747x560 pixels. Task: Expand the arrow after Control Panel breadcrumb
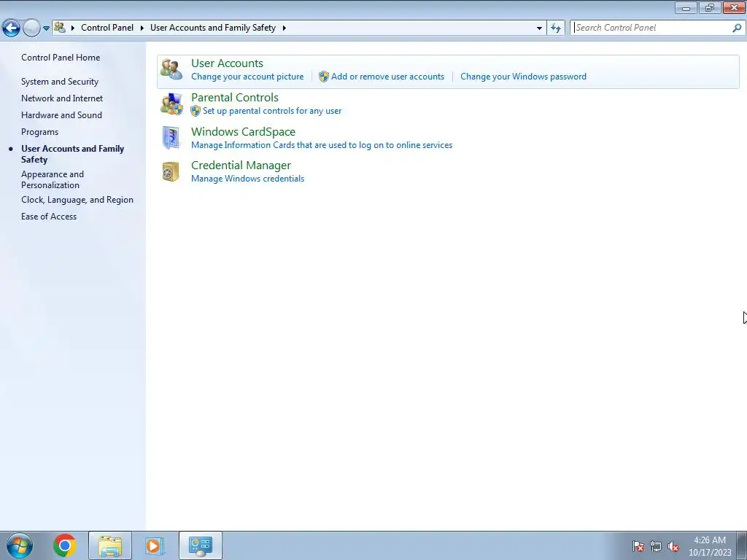tap(142, 28)
